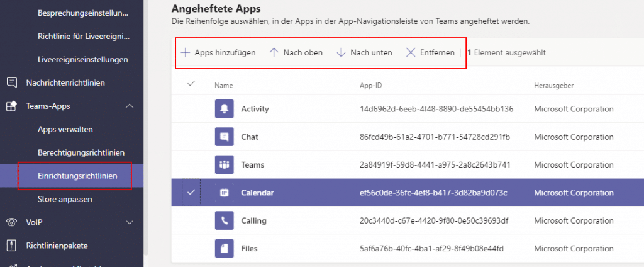Select the Calling app name
644x267 pixels.
pos(253,221)
